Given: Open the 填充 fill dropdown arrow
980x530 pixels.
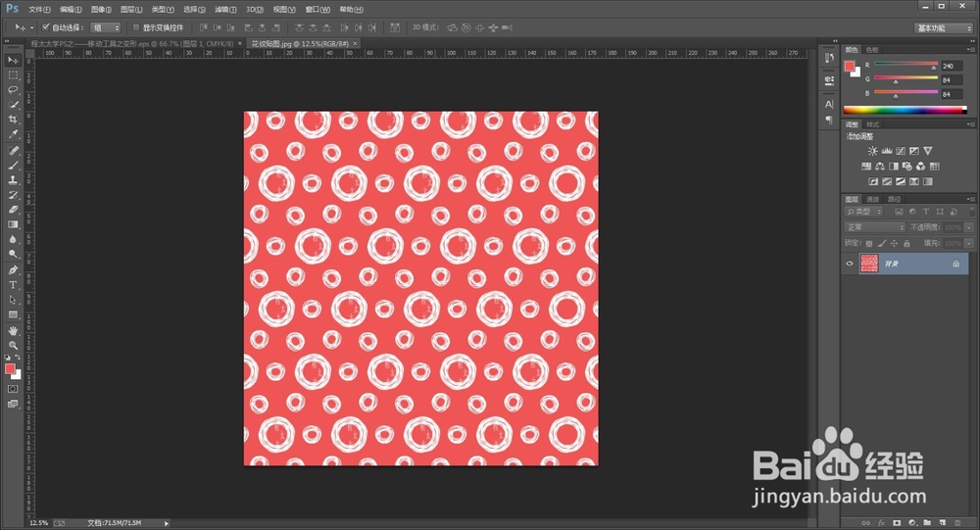Looking at the screenshot, I should 969,243.
